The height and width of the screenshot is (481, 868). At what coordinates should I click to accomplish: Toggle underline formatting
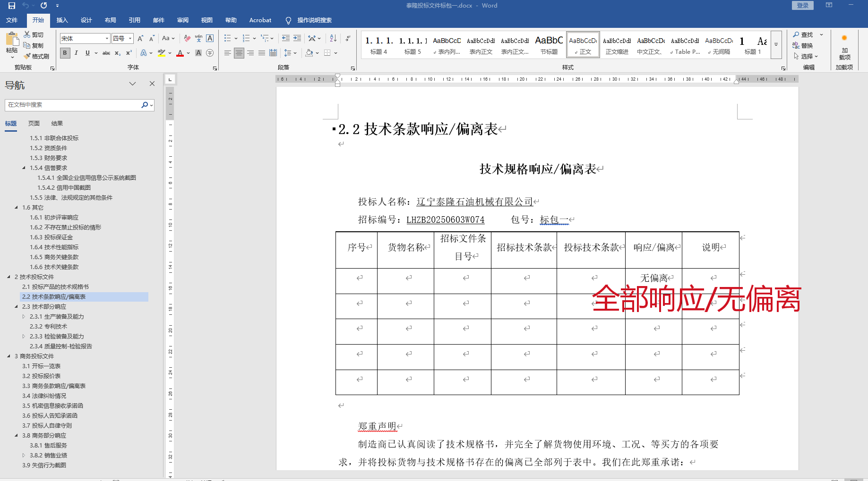pos(87,53)
